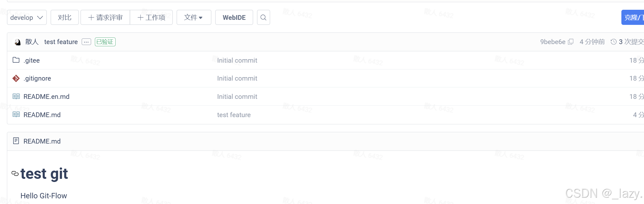Screen dimensions: 644x204
Task: Expand the 文件 dropdown menu
Action: [194, 17]
